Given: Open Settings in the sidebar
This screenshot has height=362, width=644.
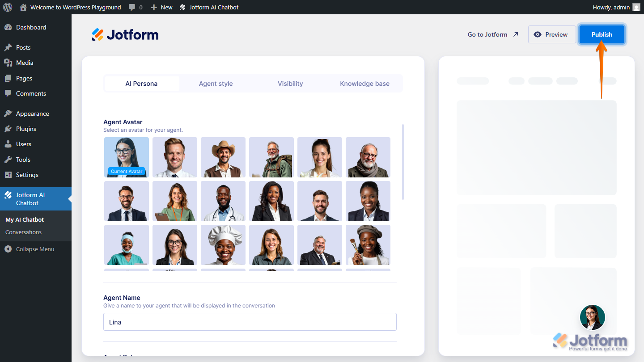Looking at the screenshot, I should click(36, 175).
